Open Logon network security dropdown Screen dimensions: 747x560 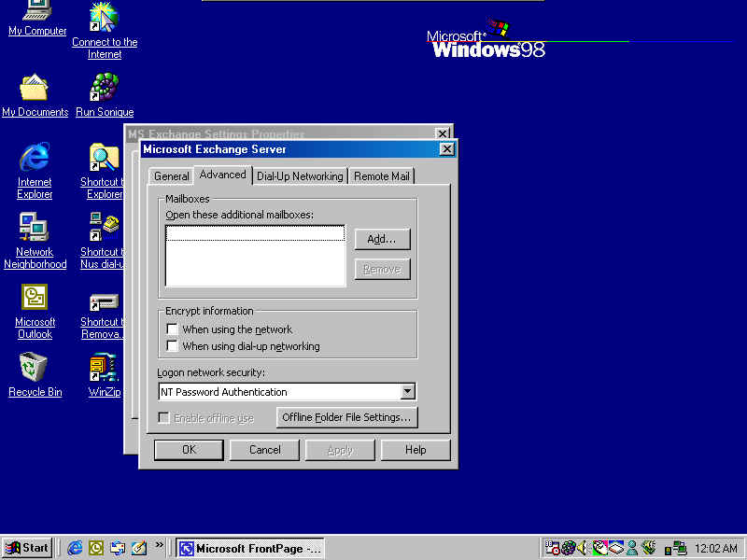tap(407, 391)
